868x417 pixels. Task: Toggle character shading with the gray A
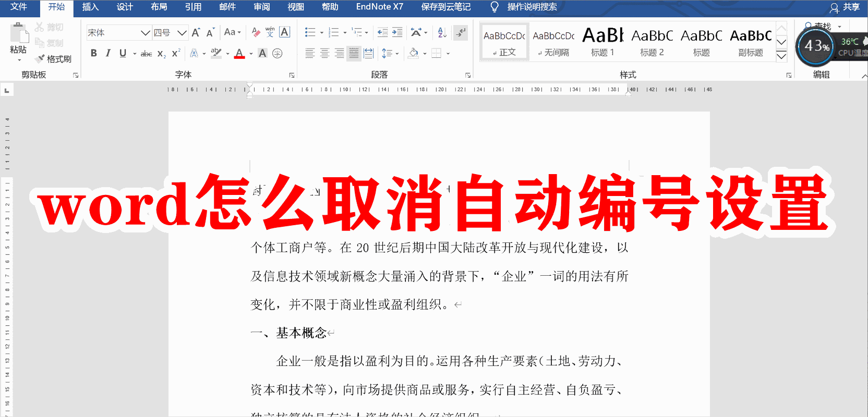pyautogui.click(x=262, y=53)
